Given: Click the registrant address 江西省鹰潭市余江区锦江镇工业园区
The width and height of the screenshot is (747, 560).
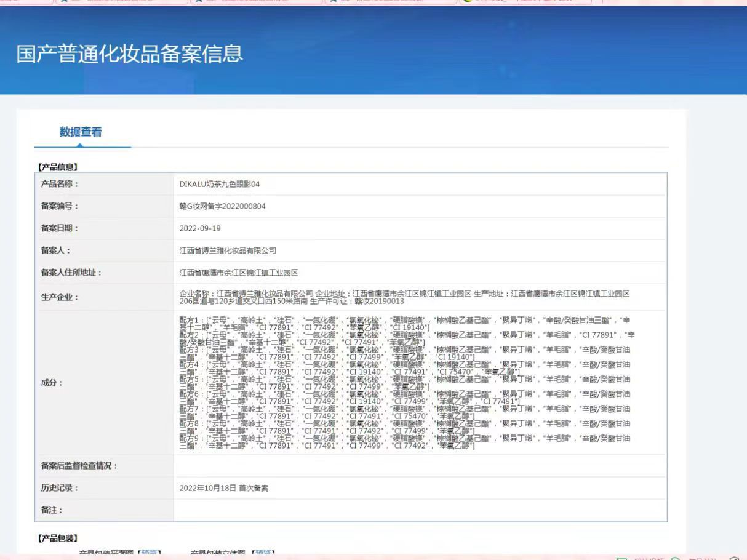Looking at the screenshot, I should click(x=239, y=273).
